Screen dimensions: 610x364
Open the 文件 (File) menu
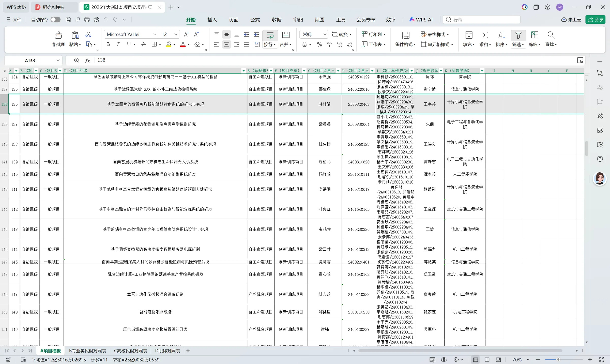14,20
